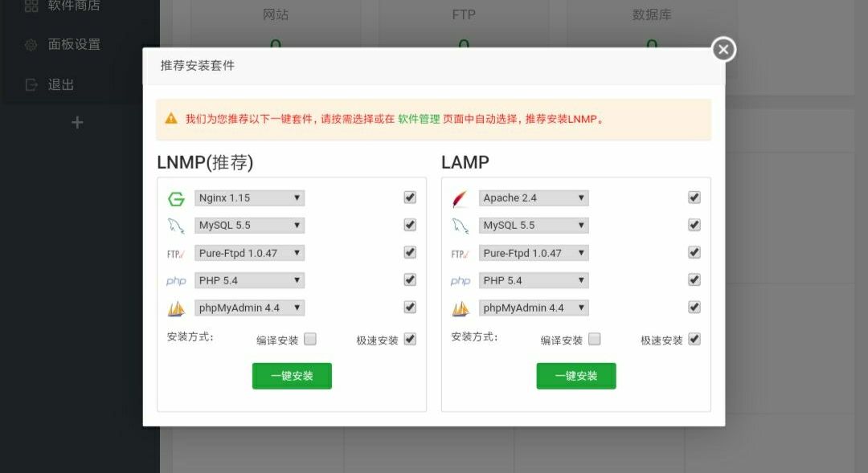This screenshot has width=868, height=473.
Task: Click the plus icon in sidebar
Action: click(x=77, y=122)
